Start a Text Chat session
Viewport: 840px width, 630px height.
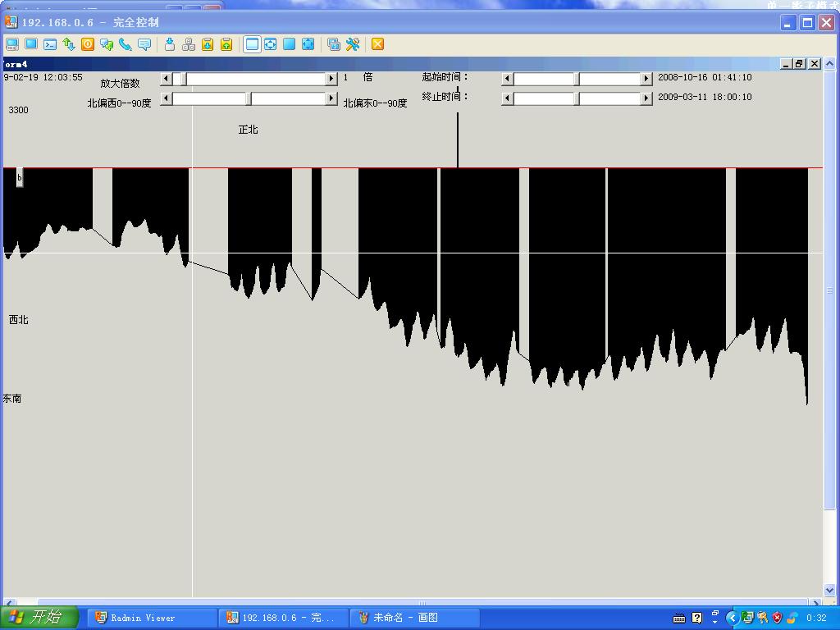(x=107, y=44)
